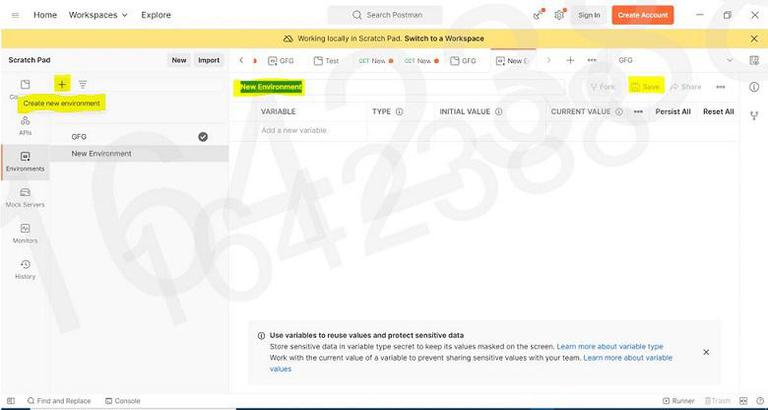Open Mock Servers in the sidebar
This screenshot has width=768, height=410.
click(x=25, y=197)
